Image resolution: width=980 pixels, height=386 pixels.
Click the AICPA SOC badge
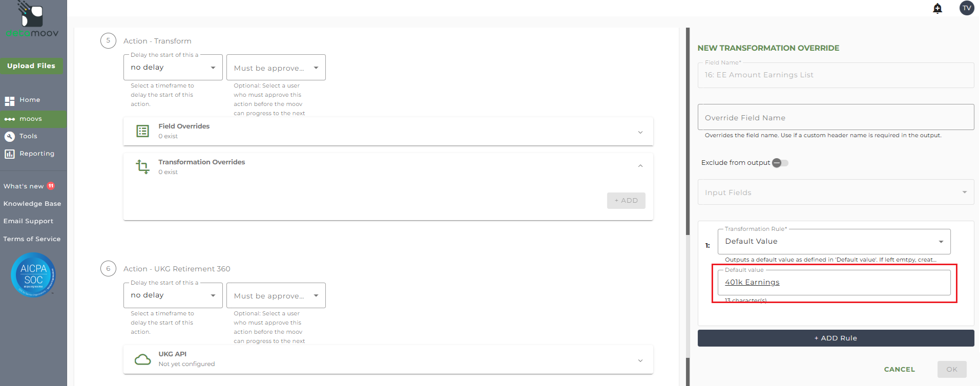point(33,275)
